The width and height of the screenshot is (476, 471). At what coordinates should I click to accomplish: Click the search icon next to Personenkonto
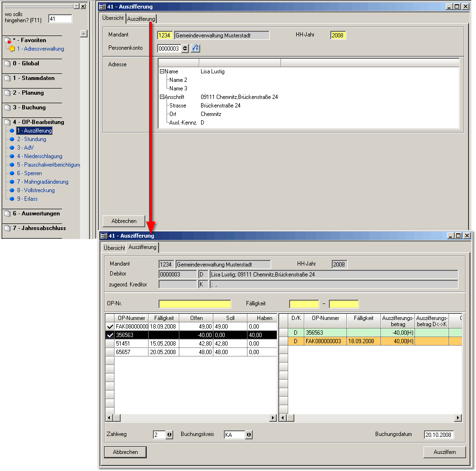click(195, 48)
